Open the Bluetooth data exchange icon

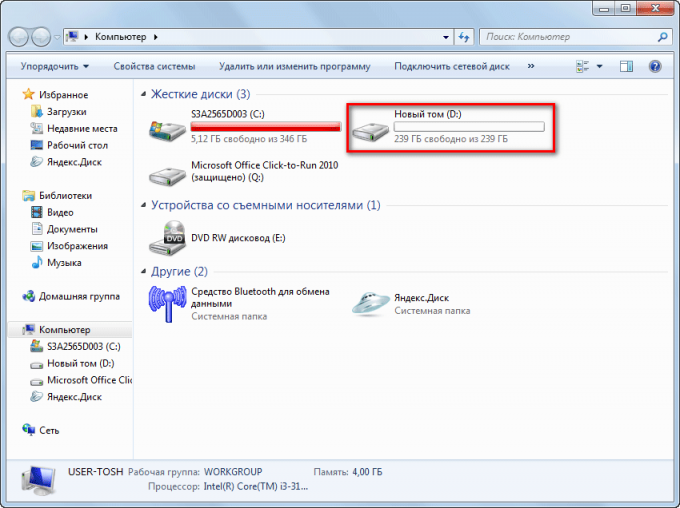(165, 303)
